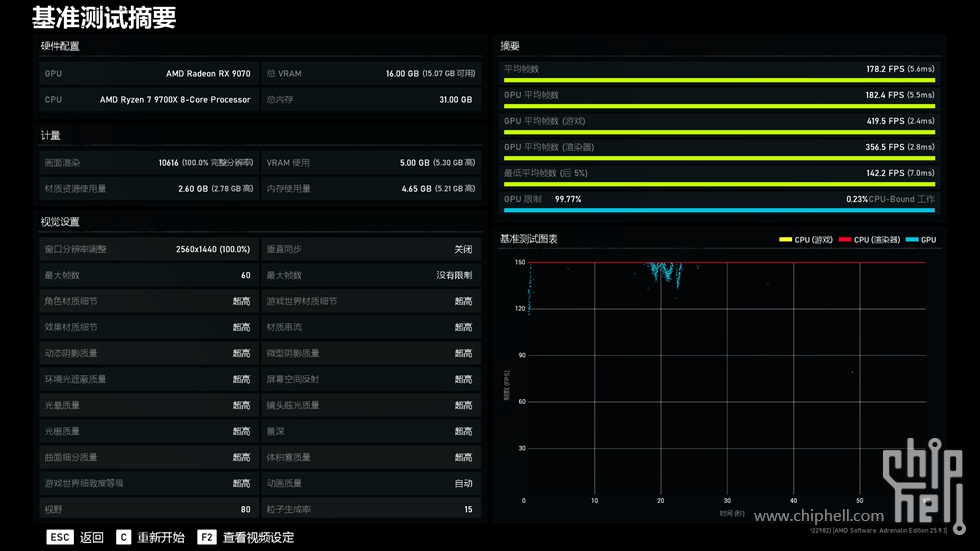Screen dimensions: 980x551
Task: Click 光栅质量 row
Action: [148, 432]
